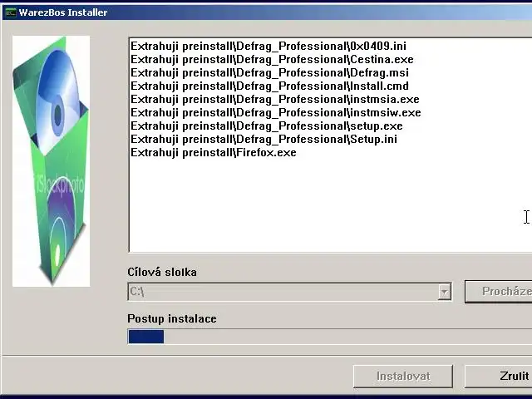532x399 pixels.
Task: Click the WarezBos Installer title text
Action: [x=63, y=12]
